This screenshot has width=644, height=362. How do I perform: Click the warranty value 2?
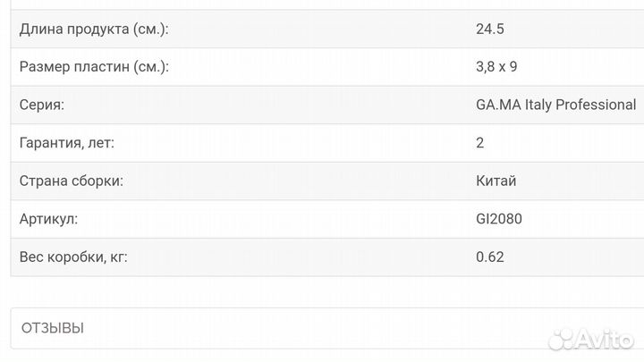click(480, 142)
